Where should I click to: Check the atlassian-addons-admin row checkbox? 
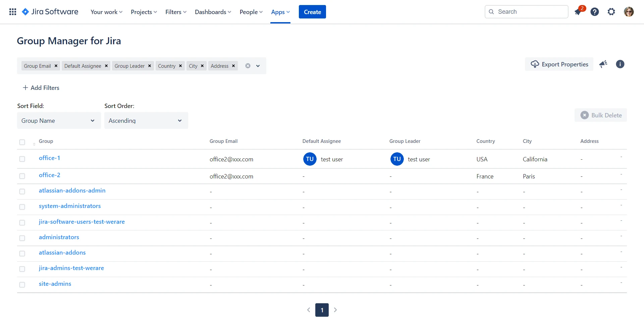(22, 192)
